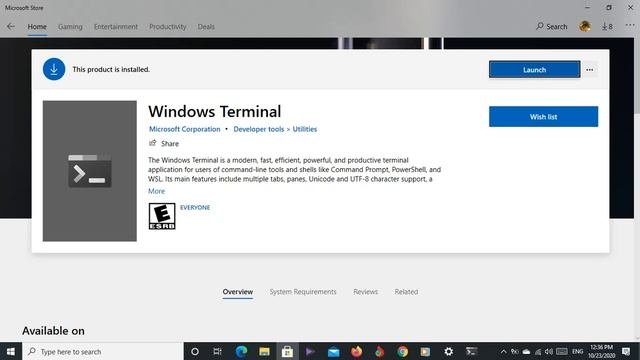Open the Deals tab
Screen dimensions: 640x360
tap(206, 27)
